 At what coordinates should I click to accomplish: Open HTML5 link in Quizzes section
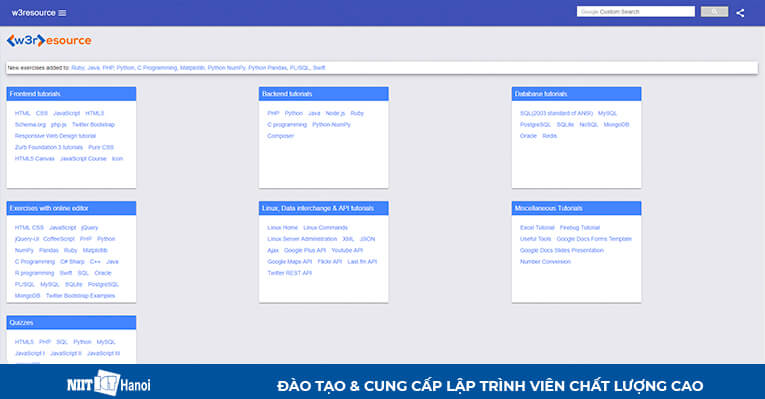24,342
